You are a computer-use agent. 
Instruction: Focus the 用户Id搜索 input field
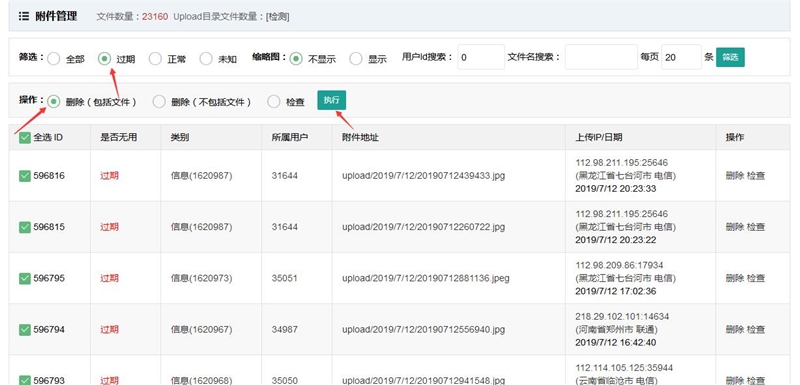[x=481, y=57]
